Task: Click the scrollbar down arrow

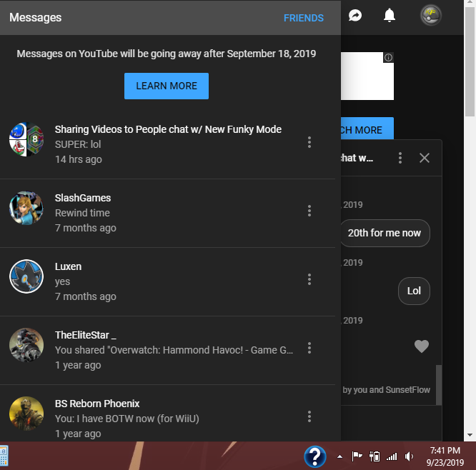Action: (x=470, y=435)
